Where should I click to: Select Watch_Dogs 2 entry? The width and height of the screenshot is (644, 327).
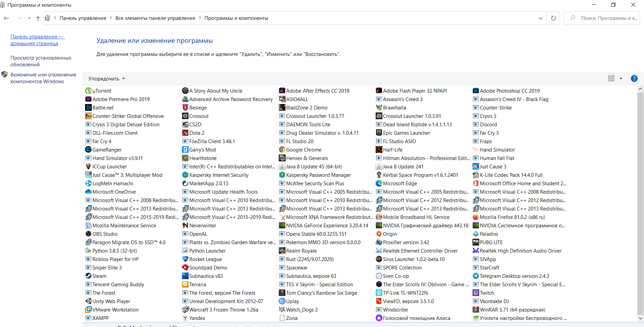pos(298,310)
